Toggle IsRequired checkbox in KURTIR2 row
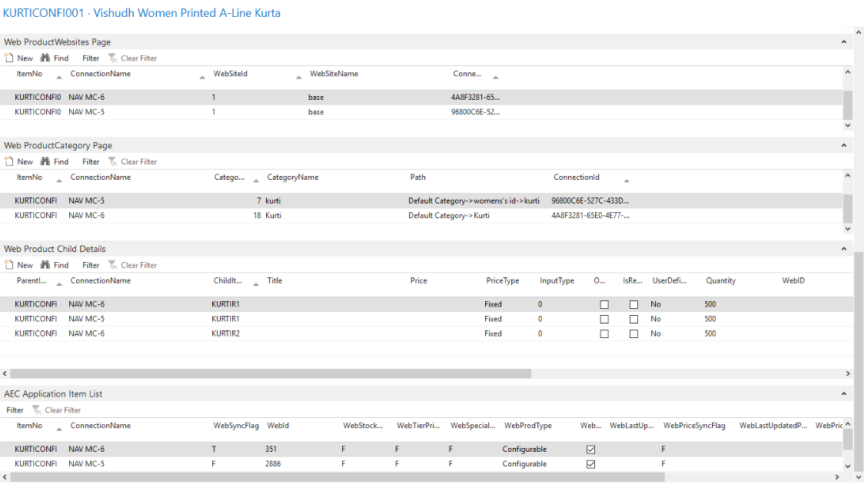Image resolution: width=868 pixels, height=491 pixels. (x=634, y=334)
